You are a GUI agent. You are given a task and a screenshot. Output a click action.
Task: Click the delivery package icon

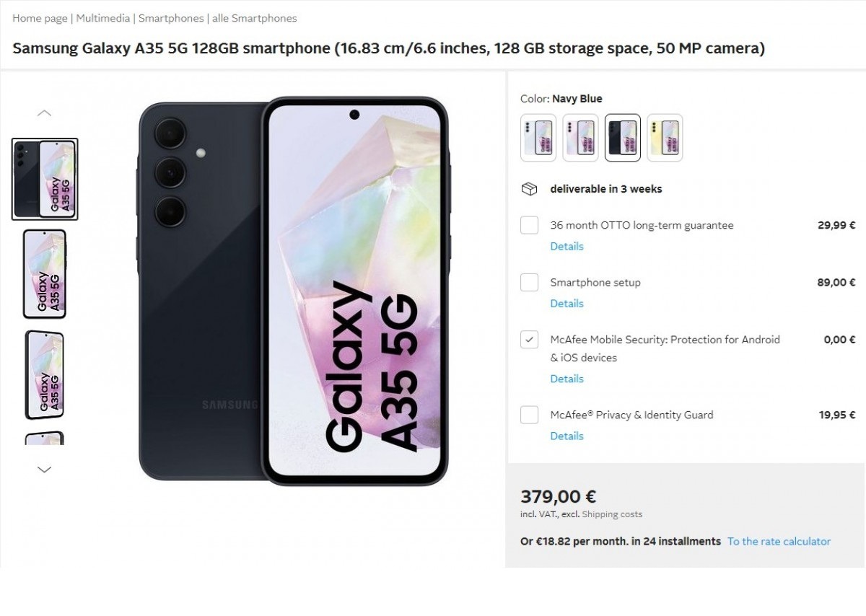click(x=530, y=189)
